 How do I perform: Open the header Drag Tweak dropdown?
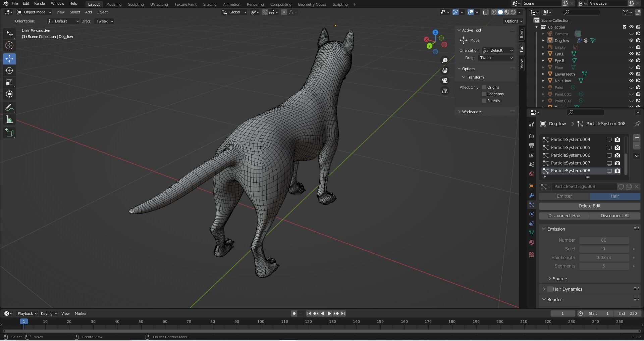(x=104, y=21)
